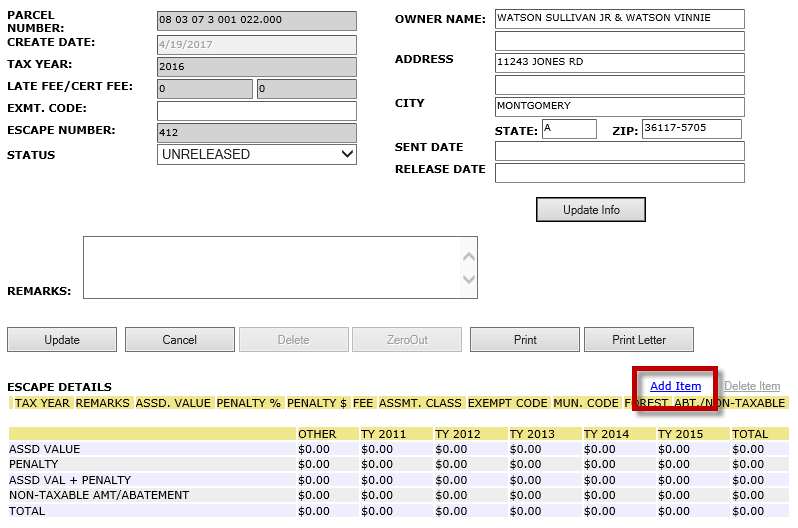Screen dimensions: 798x528
Task: Click the REMARKS scrollbar down arrow
Action: pos(469,279)
